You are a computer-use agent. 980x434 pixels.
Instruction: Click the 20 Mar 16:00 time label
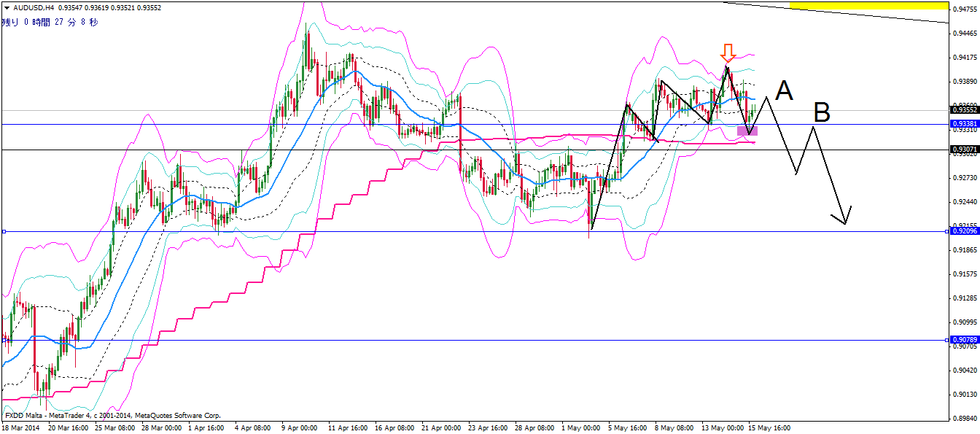(x=70, y=428)
